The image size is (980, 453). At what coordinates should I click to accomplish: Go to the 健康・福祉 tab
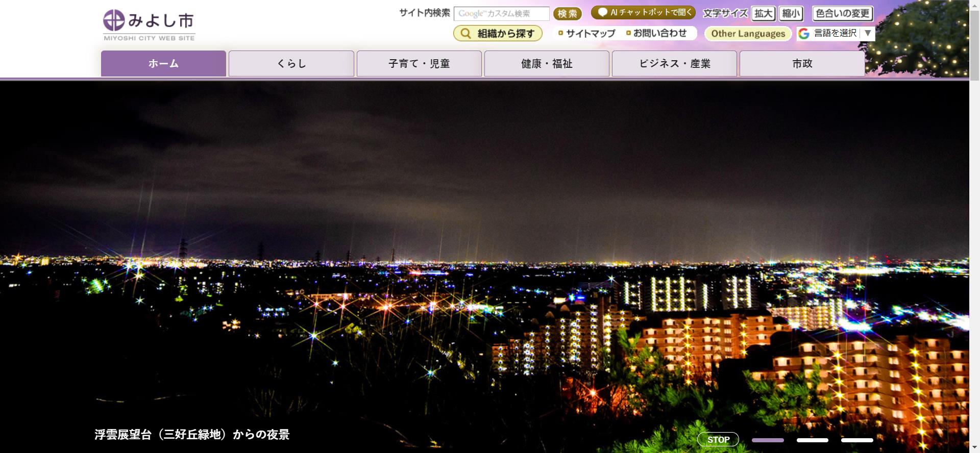[547, 64]
